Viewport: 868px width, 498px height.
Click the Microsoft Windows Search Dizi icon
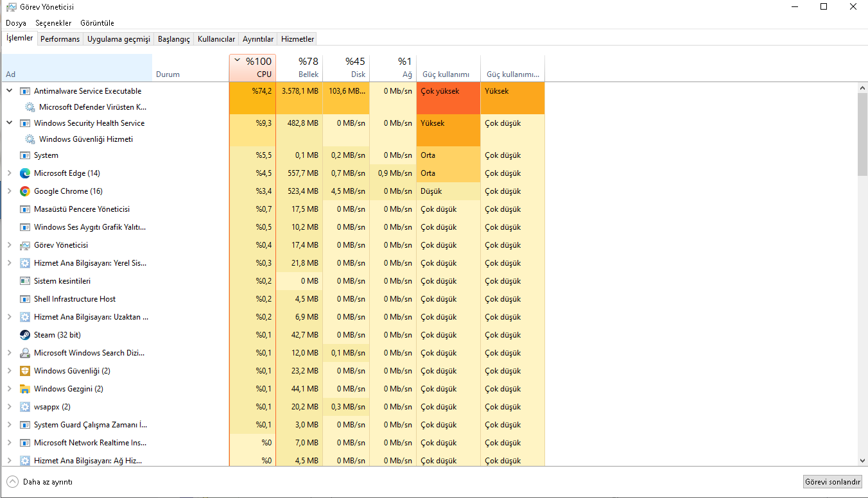coord(25,353)
